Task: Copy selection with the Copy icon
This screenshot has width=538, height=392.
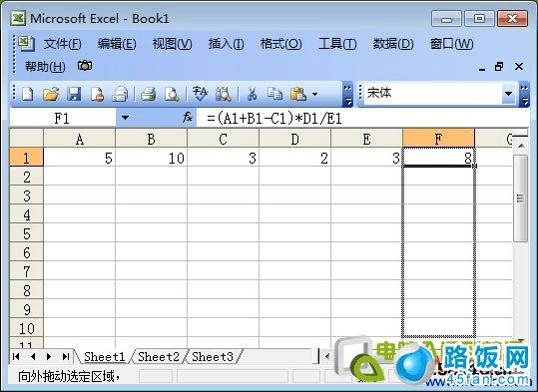Action: click(x=274, y=94)
